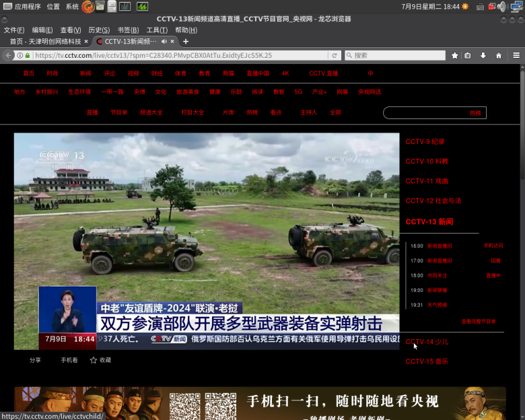Image resolution: width=525 pixels, height=420 pixels.
Task: Close the 天津明创网络科技 tab
Action: click(x=86, y=42)
